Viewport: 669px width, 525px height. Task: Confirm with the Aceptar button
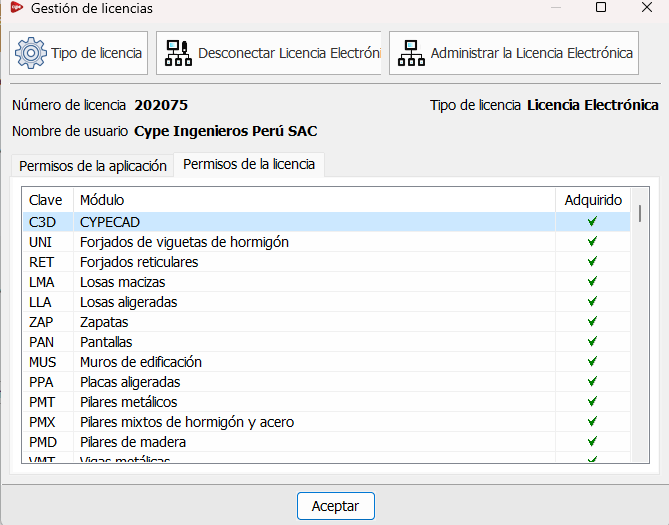(336, 506)
